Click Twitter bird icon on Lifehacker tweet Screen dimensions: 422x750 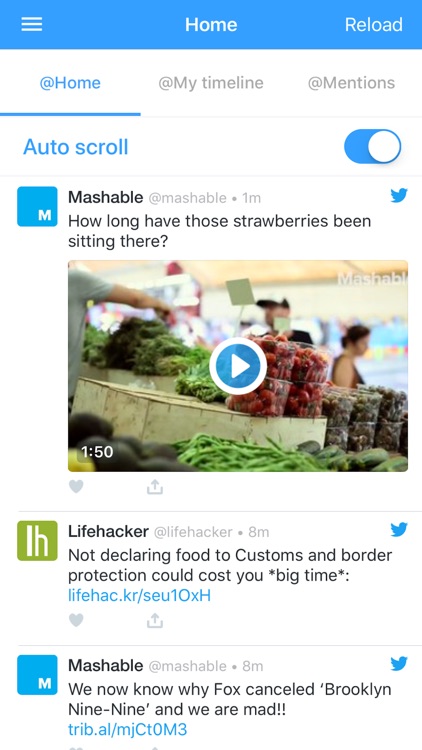pyautogui.click(x=399, y=529)
